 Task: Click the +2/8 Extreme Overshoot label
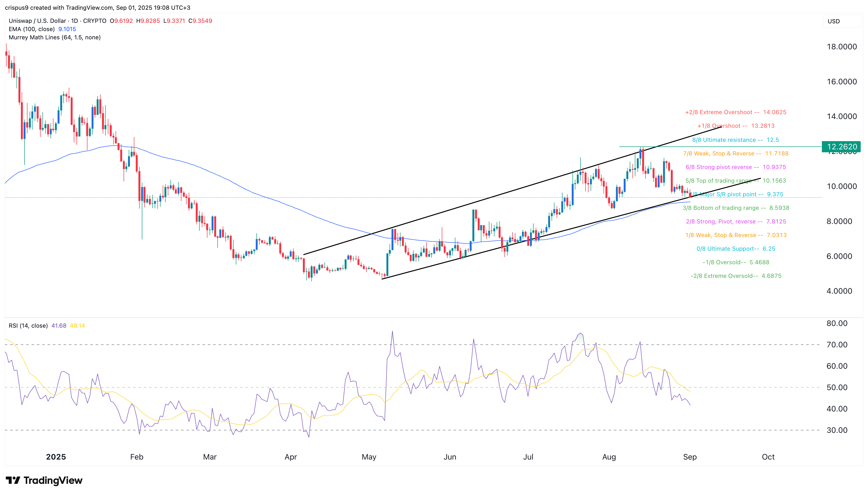pyautogui.click(x=735, y=112)
